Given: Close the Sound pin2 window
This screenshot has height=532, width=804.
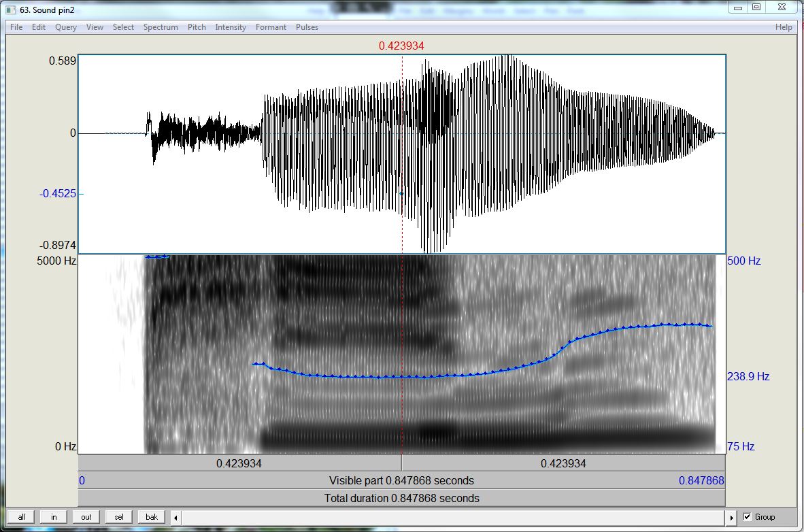Looking at the screenshot, I should [x=782, y=7].
